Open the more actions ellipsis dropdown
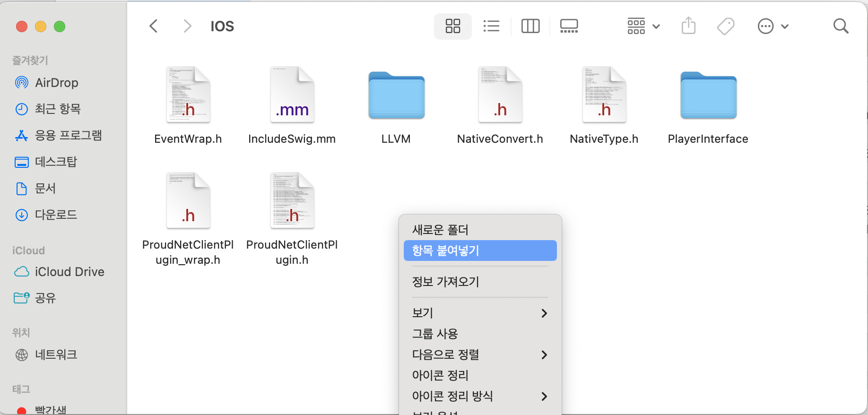Viewport: 868px width, 415px height. pyautogui.click(x=773, y=26)
